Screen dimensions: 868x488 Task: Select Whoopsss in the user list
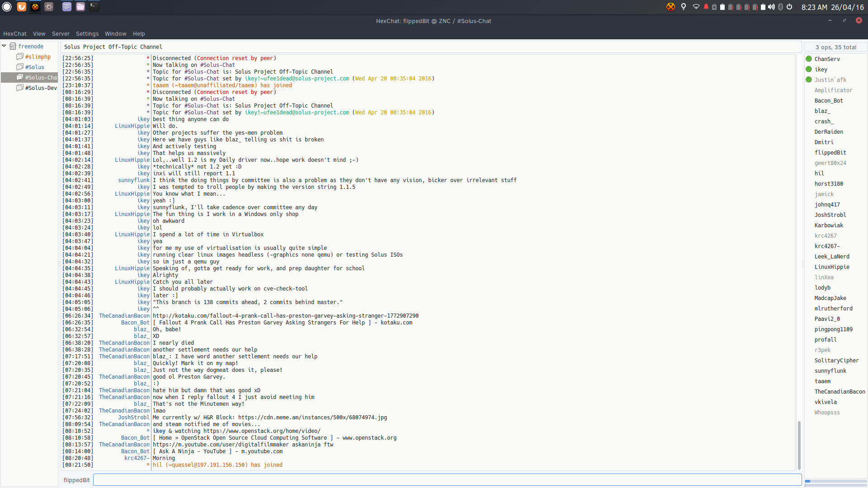point(827,412)
